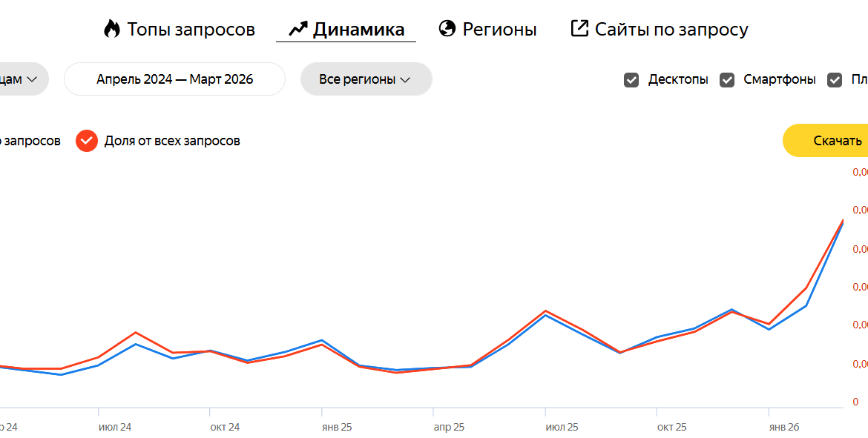868x438 pixels.
Task: Toggle the Смартфоны checkbox
Action: click(727, 80)
